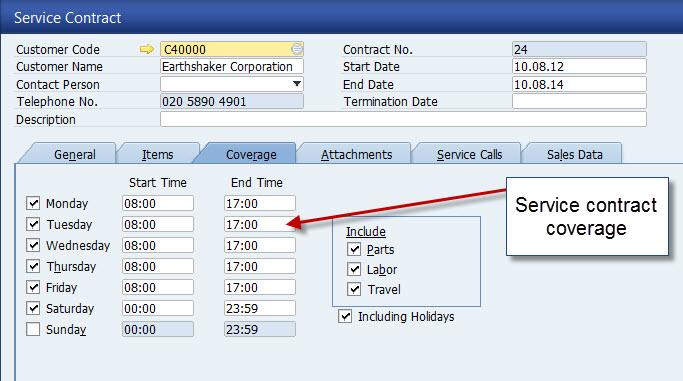
Task: Open the Items tab
Action: click(x=158, y=154)
